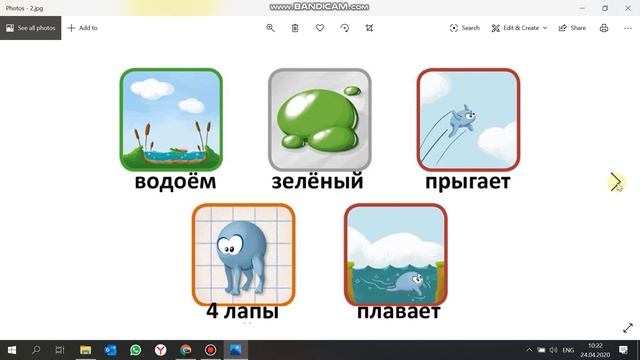Click See all photos button
Screen dimensions: 640x360
(31, 28)
